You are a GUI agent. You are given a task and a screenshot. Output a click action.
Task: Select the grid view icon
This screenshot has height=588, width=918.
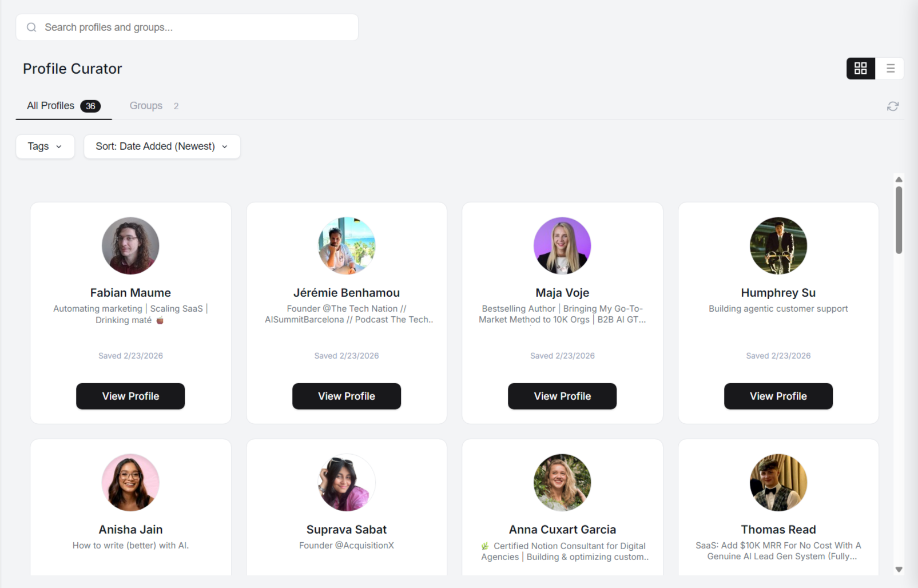coord(860,68)
